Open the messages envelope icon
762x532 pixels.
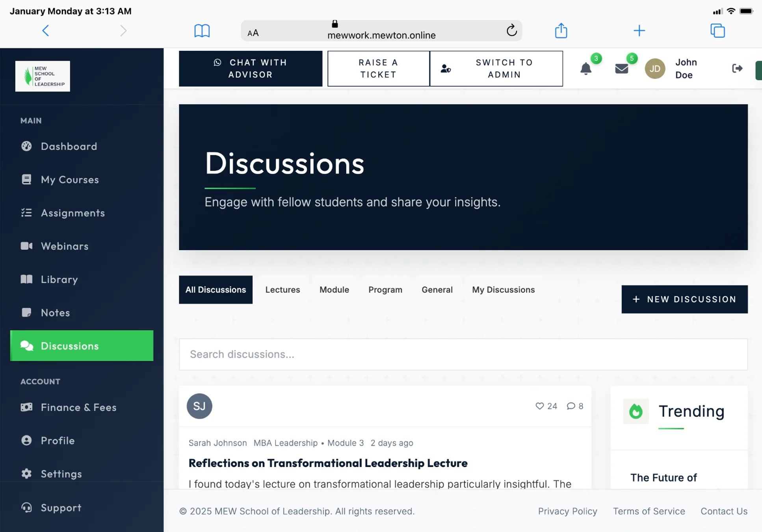pos(622,69)
